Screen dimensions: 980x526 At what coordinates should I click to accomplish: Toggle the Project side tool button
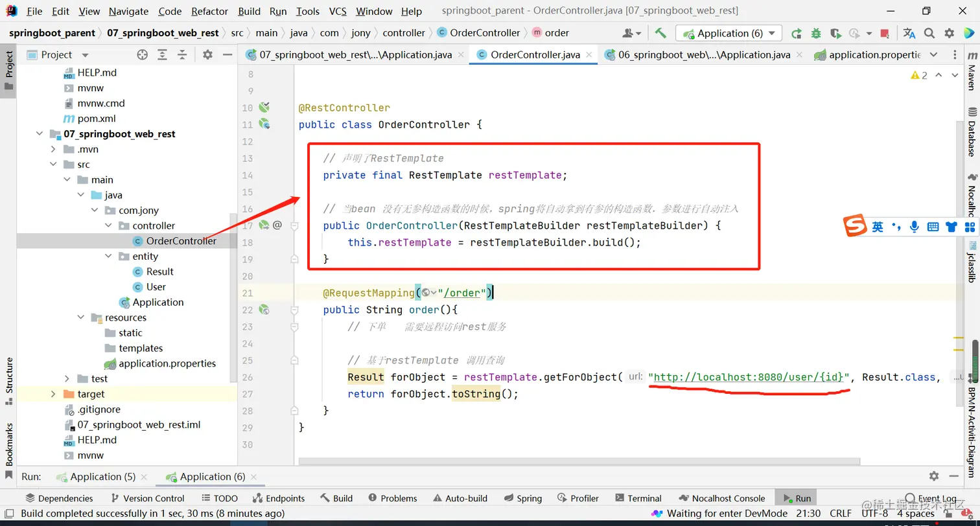8,70
